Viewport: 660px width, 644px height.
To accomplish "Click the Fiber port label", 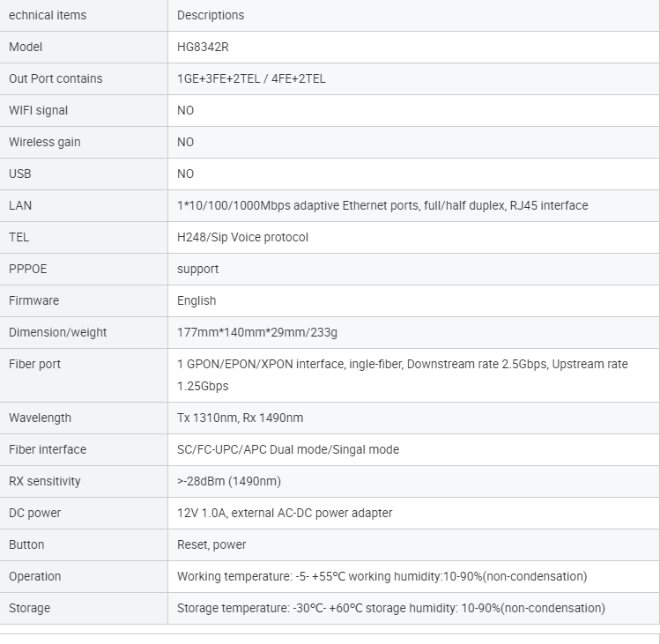I will [34, 364].
